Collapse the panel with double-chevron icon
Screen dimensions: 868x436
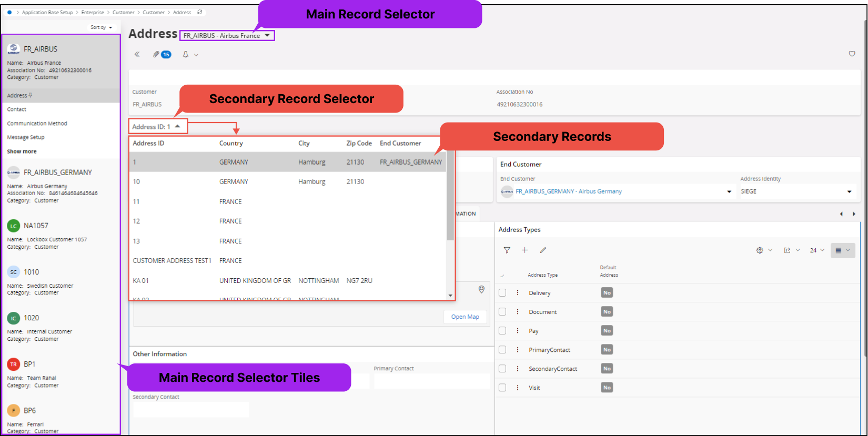click(137, 54)
